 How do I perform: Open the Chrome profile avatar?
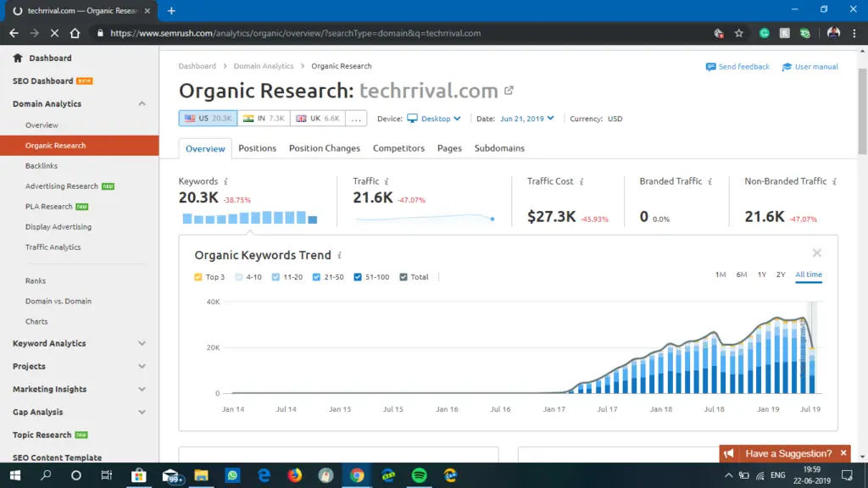click(x=833, y=33)
